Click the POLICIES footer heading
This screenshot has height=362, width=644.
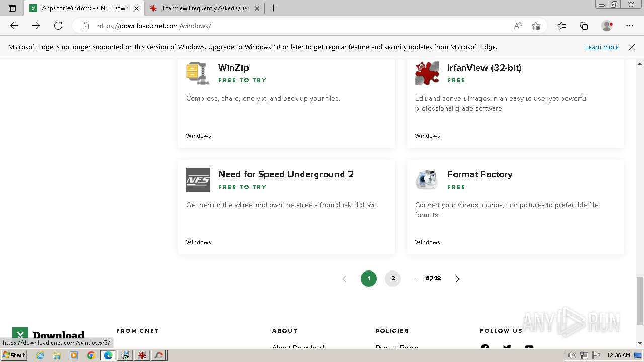(x=392, y=331)
